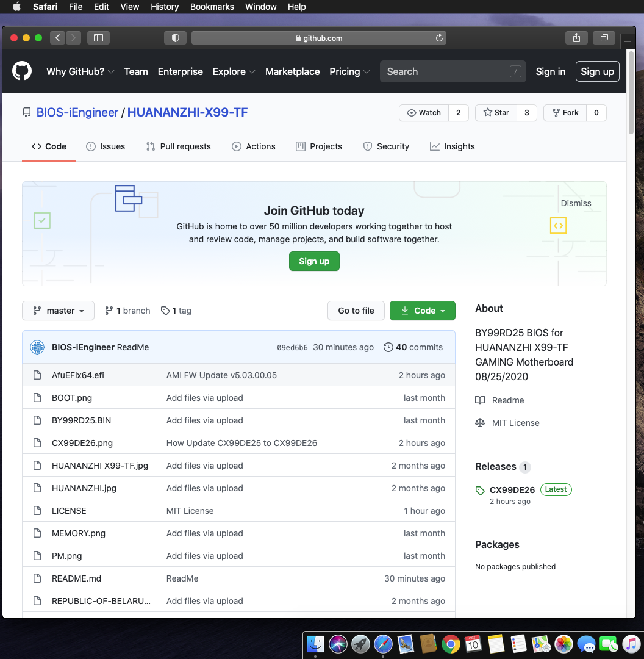The height and width of the screenshot is (659, 644).
Task: Click the github.com address bar
Action: tap(319, 38)
